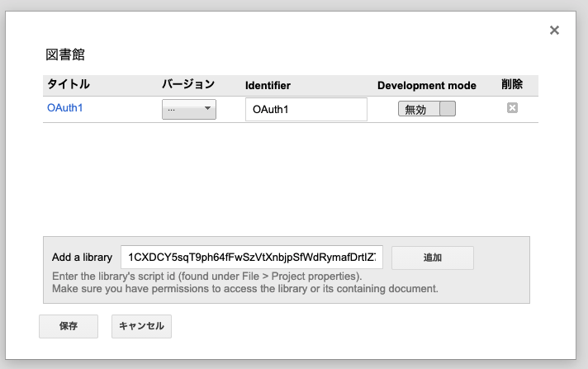588x369 pixels.
Task: Click the 追加 button to add library
Action: coord(433,258)
